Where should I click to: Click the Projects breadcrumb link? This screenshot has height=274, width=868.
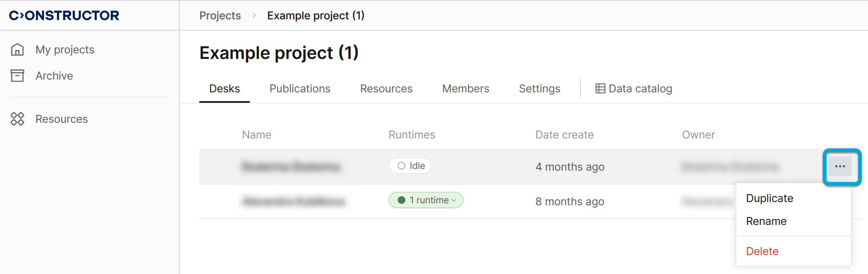(x=220, y=15)
